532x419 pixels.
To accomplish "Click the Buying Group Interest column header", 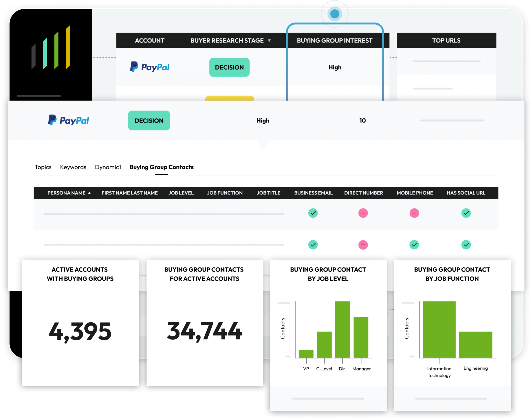I will click(x=335, y=40).
